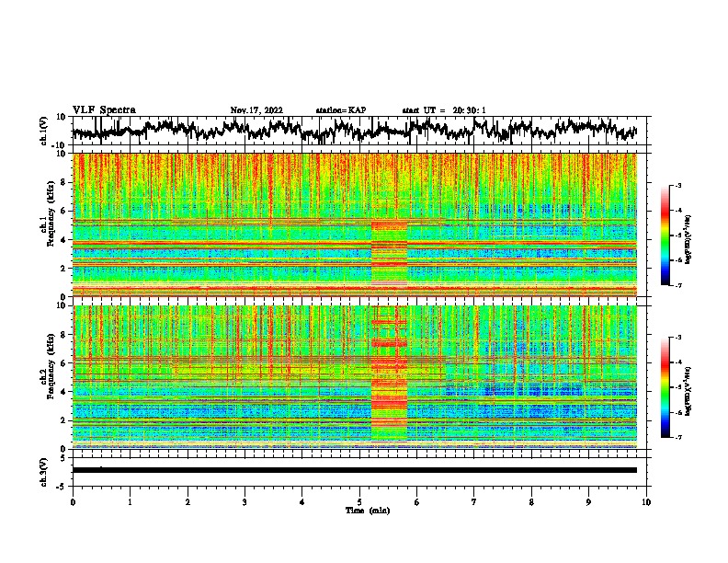Click the "5" tick on ch.3(V) axis
The image size is (728, 563).
63,458
